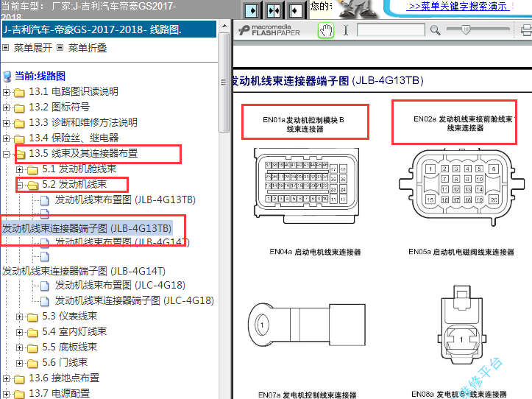The image size is (532, 399).
Task: Click the EN02a 20-pin connector diagram
Action: (462, 186)
